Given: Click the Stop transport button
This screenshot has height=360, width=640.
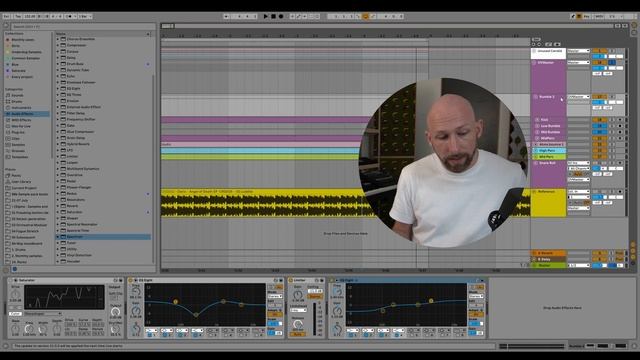Looking at the screenshot, I should (273, 16).
